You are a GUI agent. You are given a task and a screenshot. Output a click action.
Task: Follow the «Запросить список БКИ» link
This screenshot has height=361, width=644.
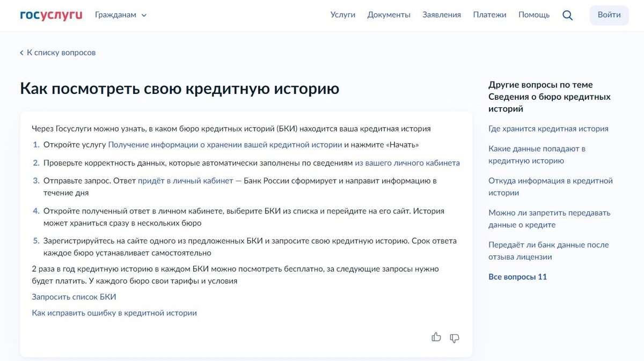click(x=74, y=297)
